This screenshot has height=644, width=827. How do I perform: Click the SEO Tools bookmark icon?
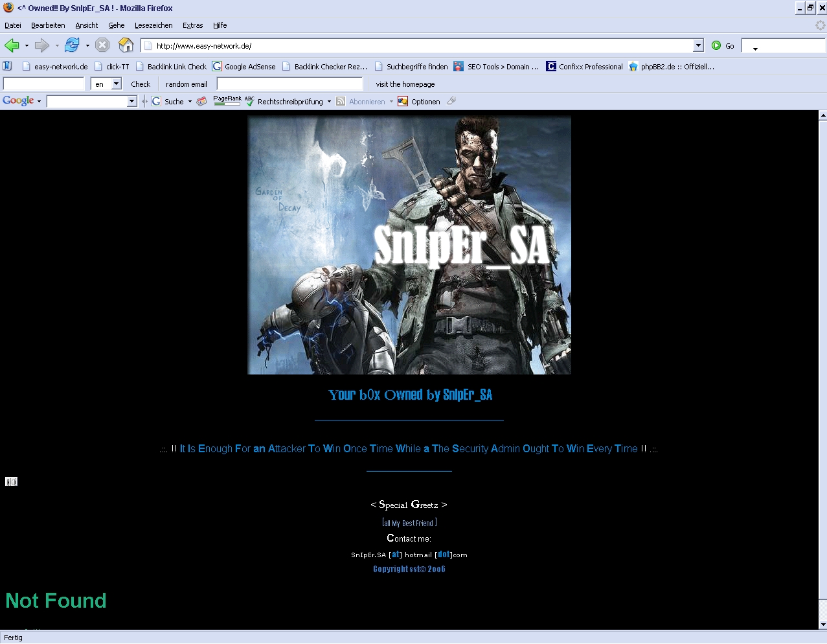459,66
